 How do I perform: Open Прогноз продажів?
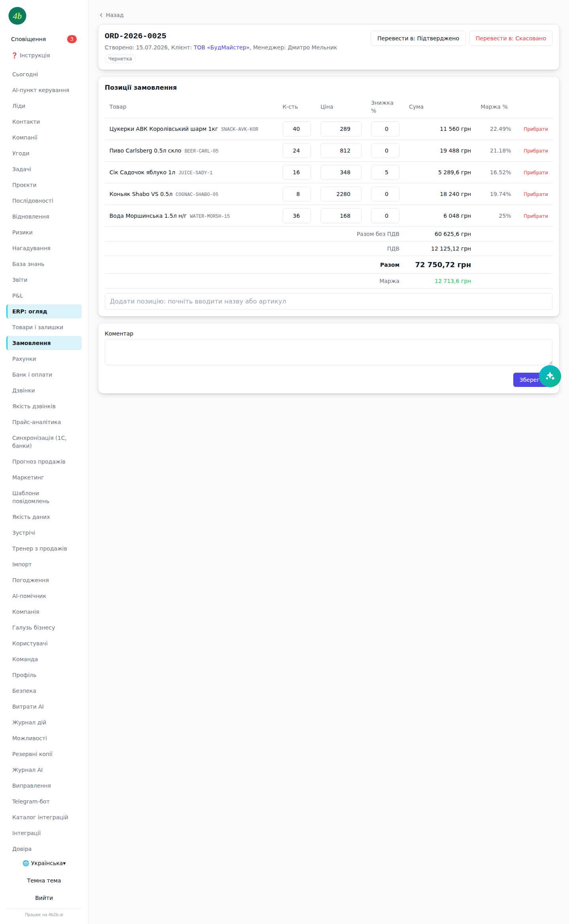[x=44, y=462]
